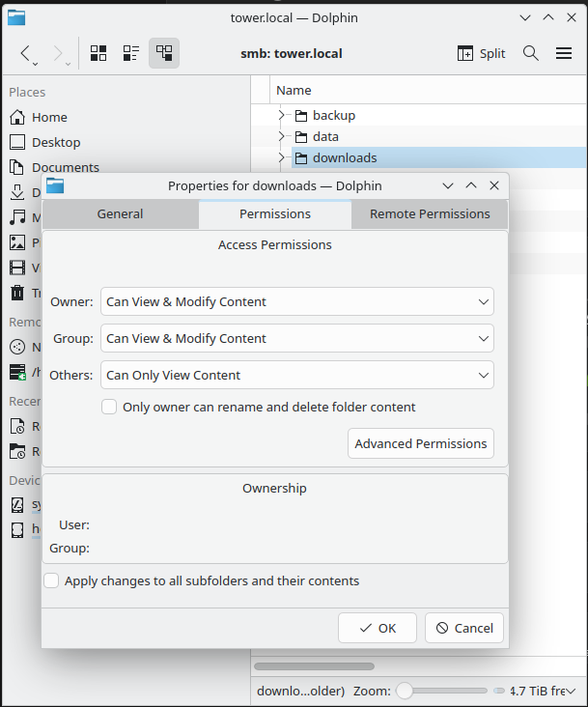The width and height of the screenshot is (588, 707).
Task: Switch to Details tree view mode
Action: click(164, 53)
